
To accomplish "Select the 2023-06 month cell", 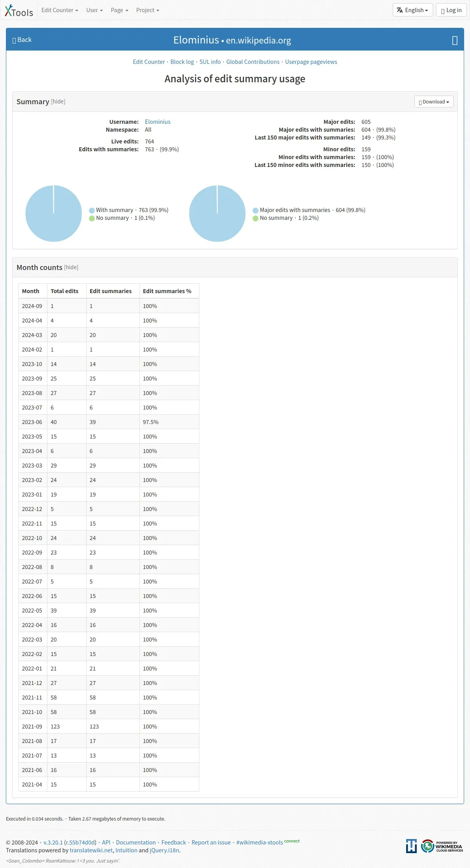I will 32,422.
